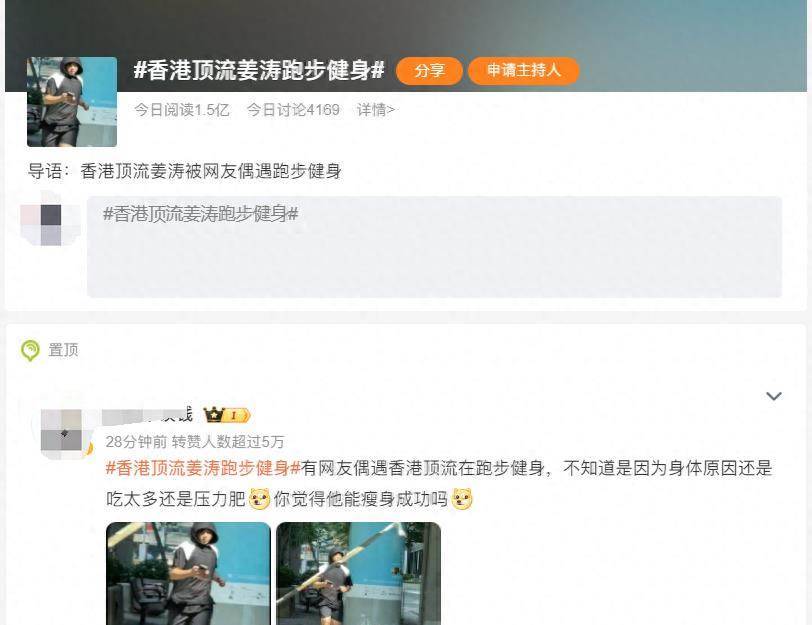Click the first doge emoji after 压力肥

tap(259, 499)
